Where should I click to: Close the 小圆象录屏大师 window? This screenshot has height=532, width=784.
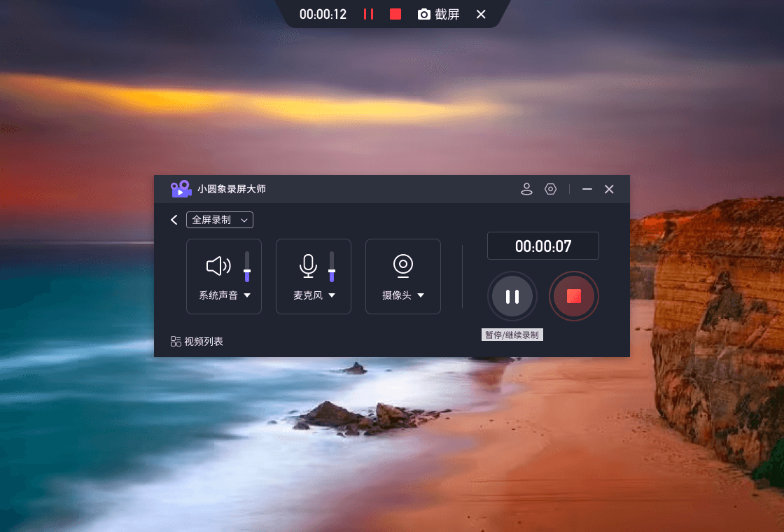point(609,189)
